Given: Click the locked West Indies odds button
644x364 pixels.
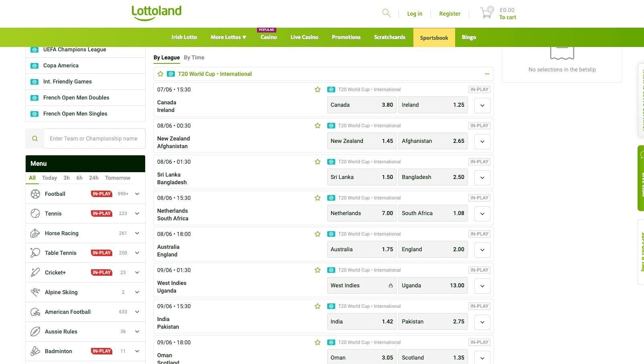Looking at the screenshot, I should tap(362, 286).
